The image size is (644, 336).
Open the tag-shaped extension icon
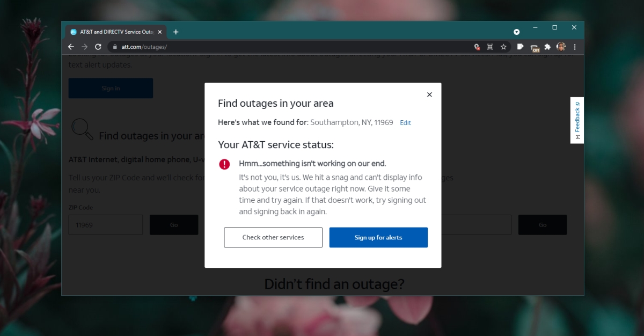tap(520, 47)
